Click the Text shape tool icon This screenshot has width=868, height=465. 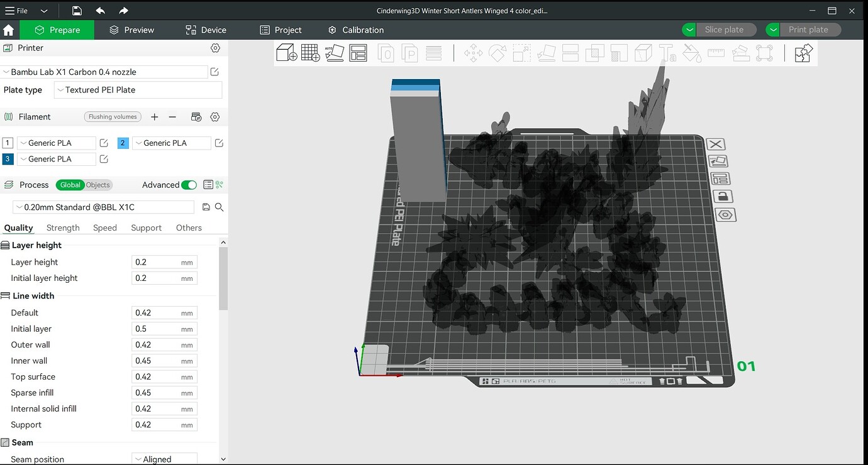point(667,53)
